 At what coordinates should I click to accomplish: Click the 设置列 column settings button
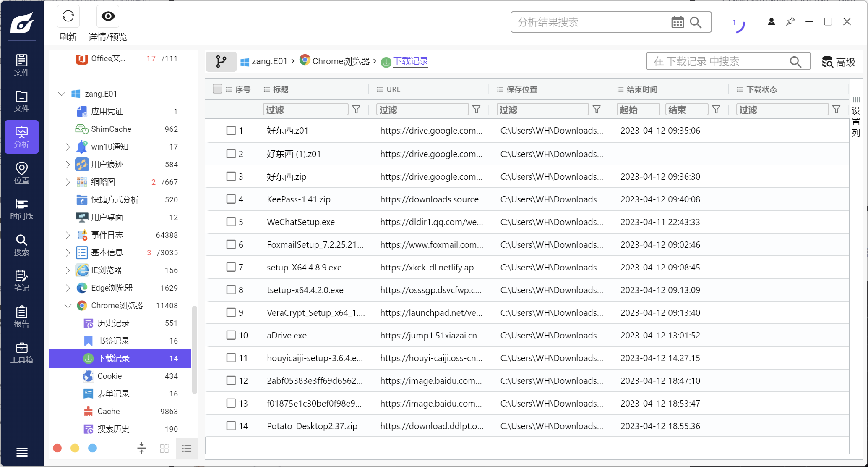856,118
